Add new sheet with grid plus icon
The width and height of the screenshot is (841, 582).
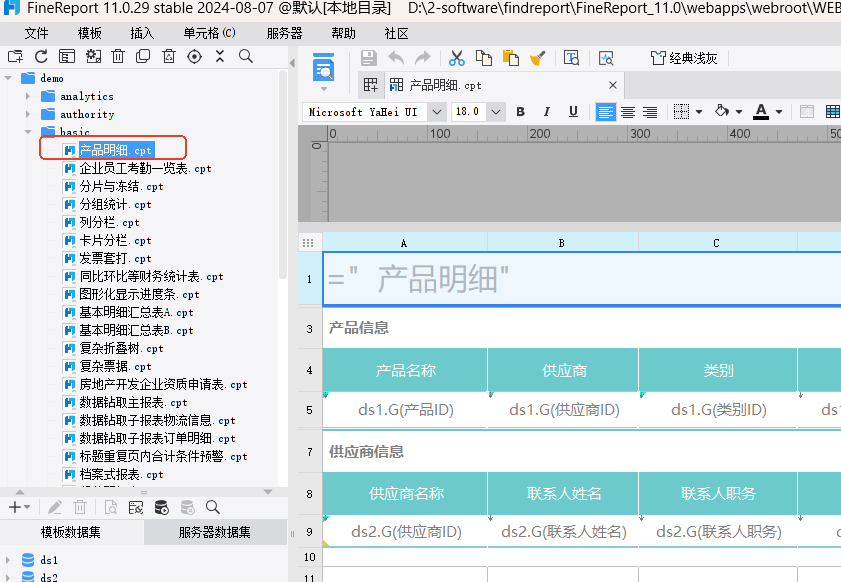[371, 85]
